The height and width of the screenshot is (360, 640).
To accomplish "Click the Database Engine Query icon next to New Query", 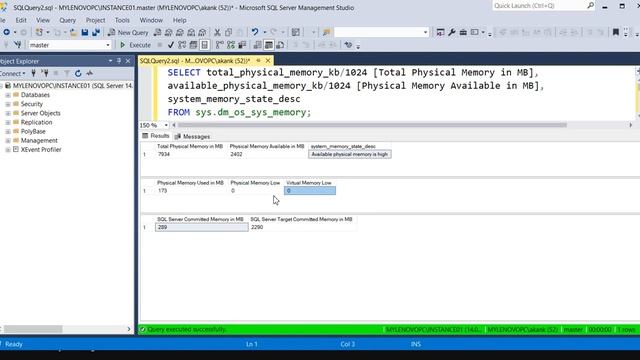I will tap(158, 32).
